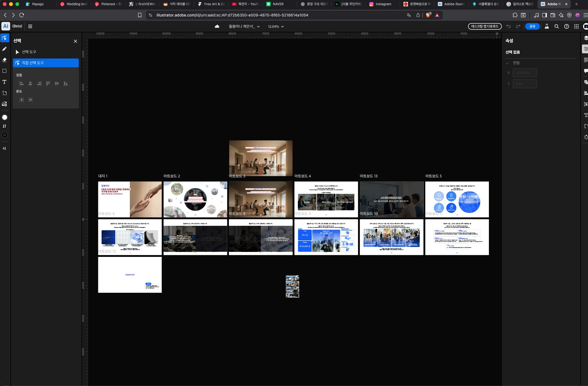Open the 돌봄머니 제안서 document name dropdown
Image resolution: width=588 pixels, height=386 pixels.
pyautogui.click(x=244, y=26)
